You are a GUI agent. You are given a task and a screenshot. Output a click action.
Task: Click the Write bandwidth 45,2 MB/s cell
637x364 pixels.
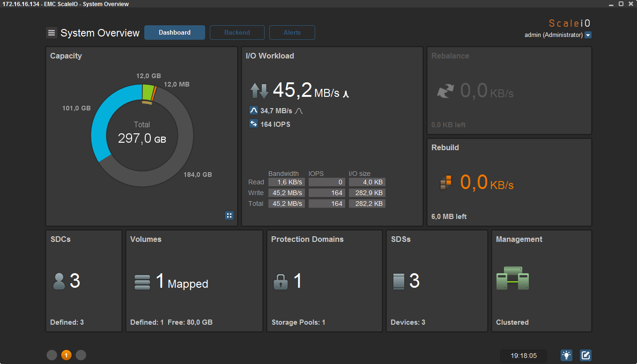pyautogui.click(x=286, y=193)
